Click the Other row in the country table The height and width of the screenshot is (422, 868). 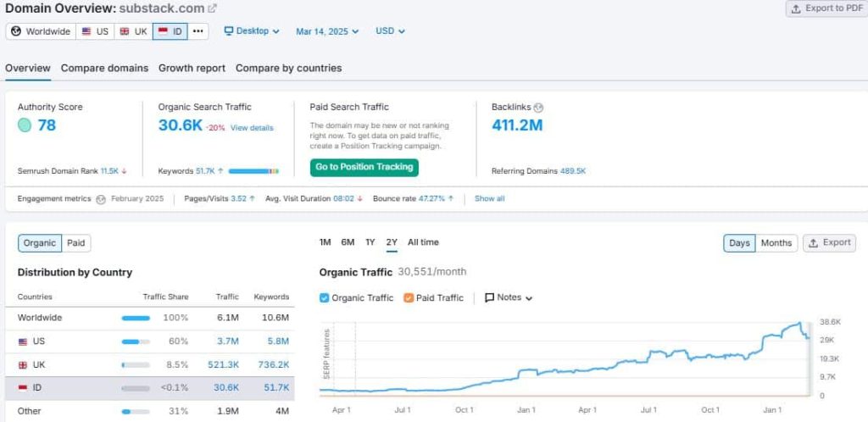click(150, 411)
